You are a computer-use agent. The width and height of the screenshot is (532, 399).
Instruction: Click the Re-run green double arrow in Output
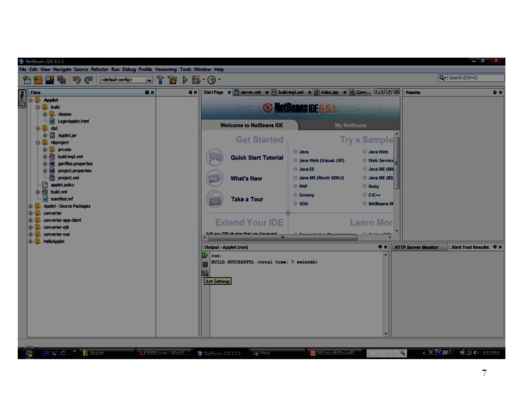click(205, 255)
